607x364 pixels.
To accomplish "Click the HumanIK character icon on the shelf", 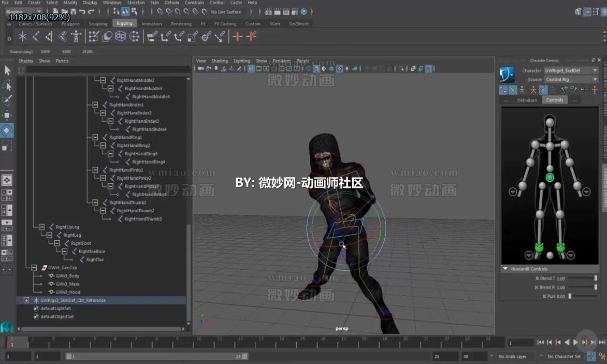I will (x=77, y=36).
